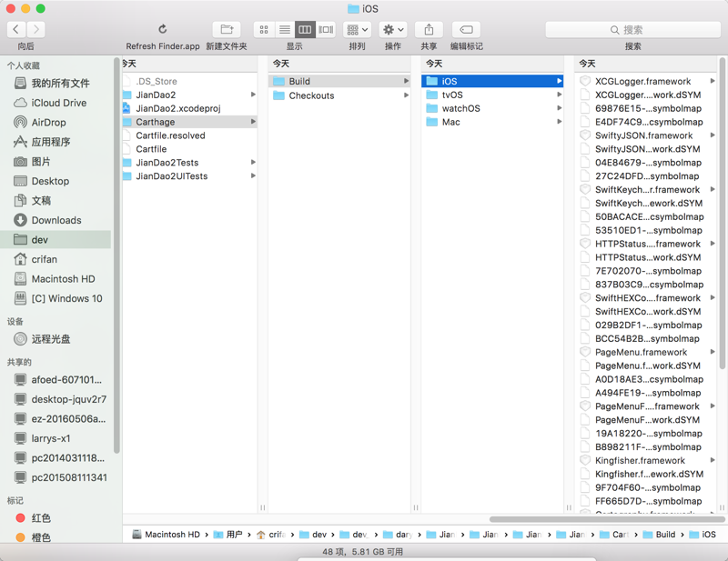Open the action gear menu

(393, 30)
